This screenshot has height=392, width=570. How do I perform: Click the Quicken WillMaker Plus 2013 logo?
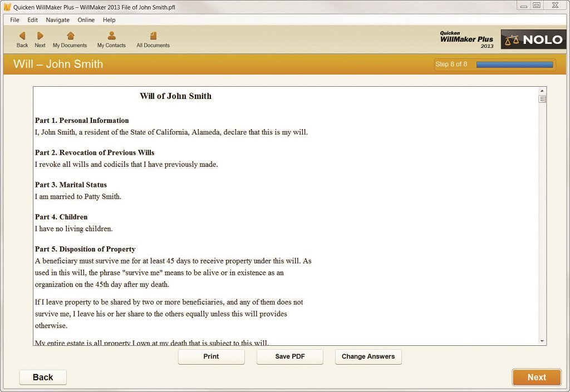(466, 39)
